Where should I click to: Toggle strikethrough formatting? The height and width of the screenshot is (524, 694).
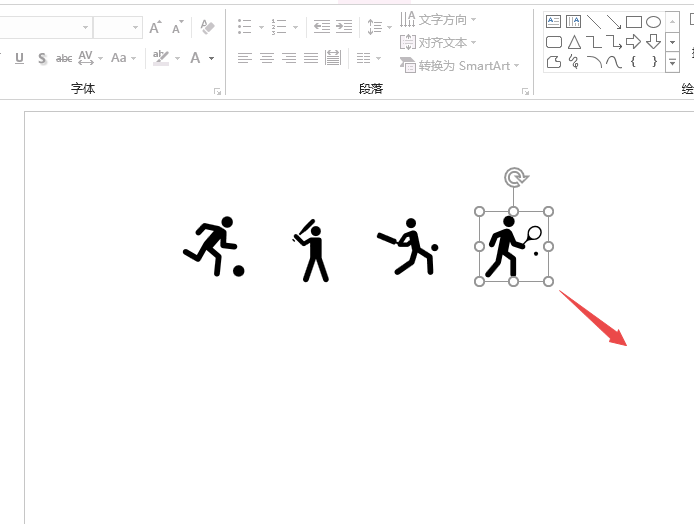(64, 58)
